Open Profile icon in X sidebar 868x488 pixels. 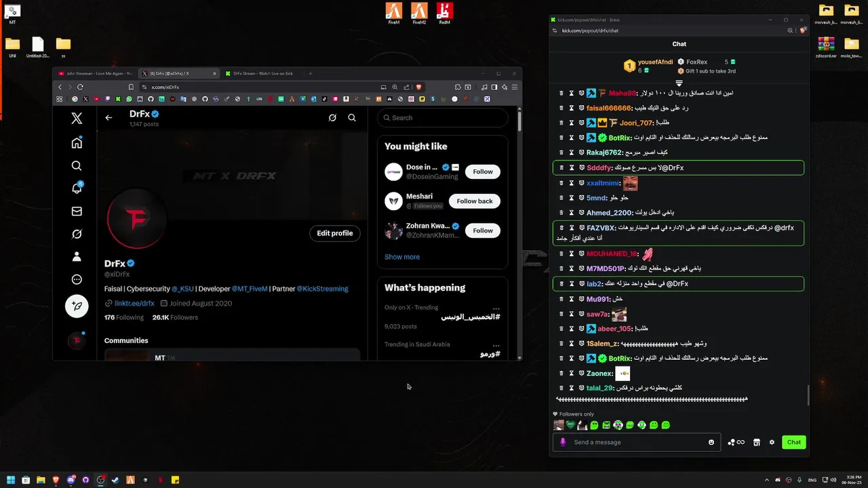pos(77,257)
